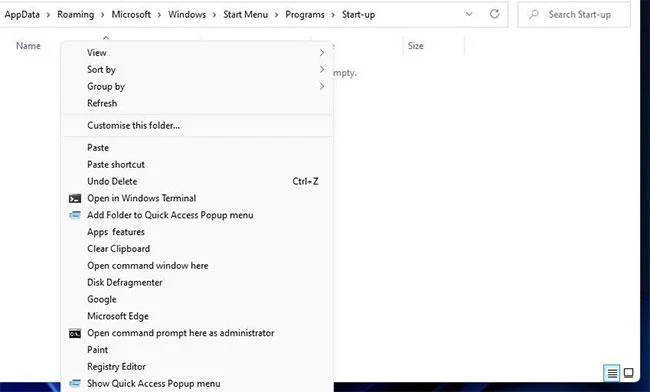The image size is (650, 392).
Task: Expand the View submenu arrow
Action: click(x=322, y=53)
